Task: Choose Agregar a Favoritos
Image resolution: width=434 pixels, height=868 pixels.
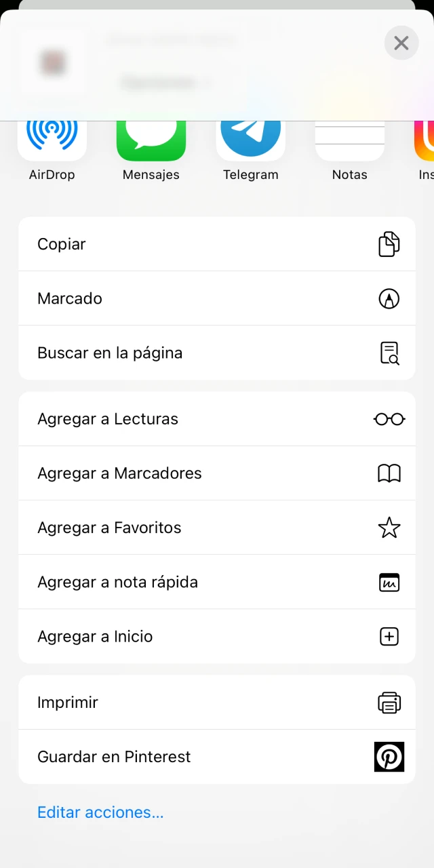Action: [x=109, y=528]
